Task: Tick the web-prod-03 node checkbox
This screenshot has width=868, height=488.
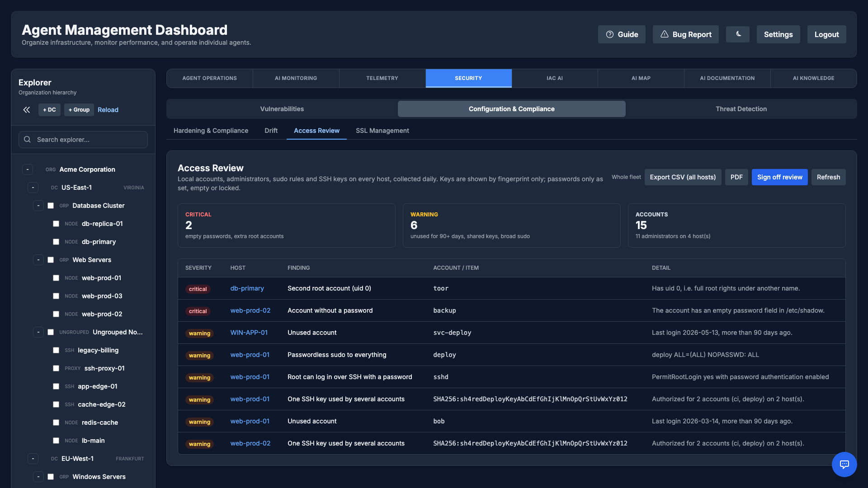Action: point(56,296)
